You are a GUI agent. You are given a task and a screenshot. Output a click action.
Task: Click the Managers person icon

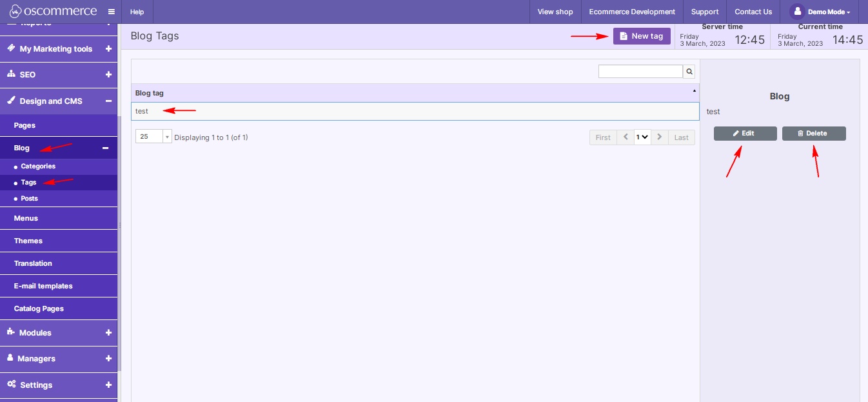click(10, 357)
